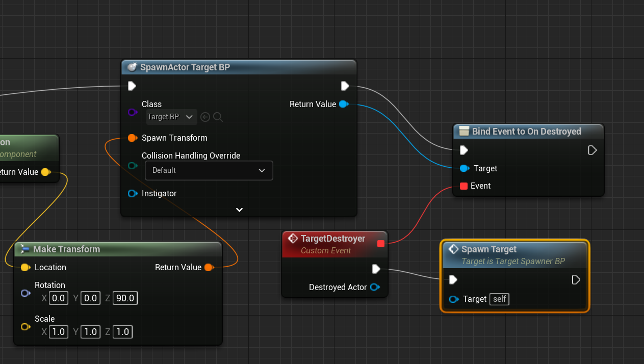The height and width of the screenshot is (364, 644).
Task: Click the Bind Event header icon
Action: 463,132
